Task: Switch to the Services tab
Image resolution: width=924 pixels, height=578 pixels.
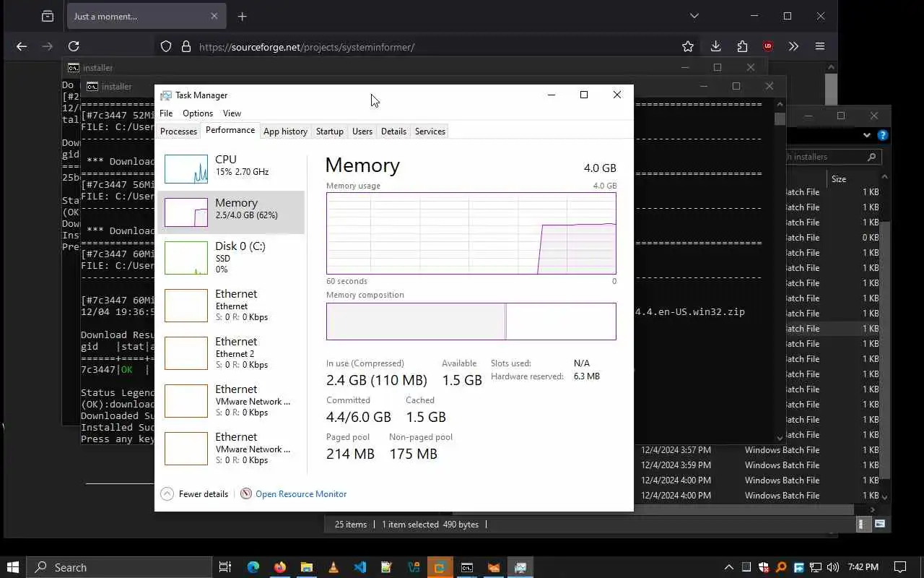Action: [430, 131]
